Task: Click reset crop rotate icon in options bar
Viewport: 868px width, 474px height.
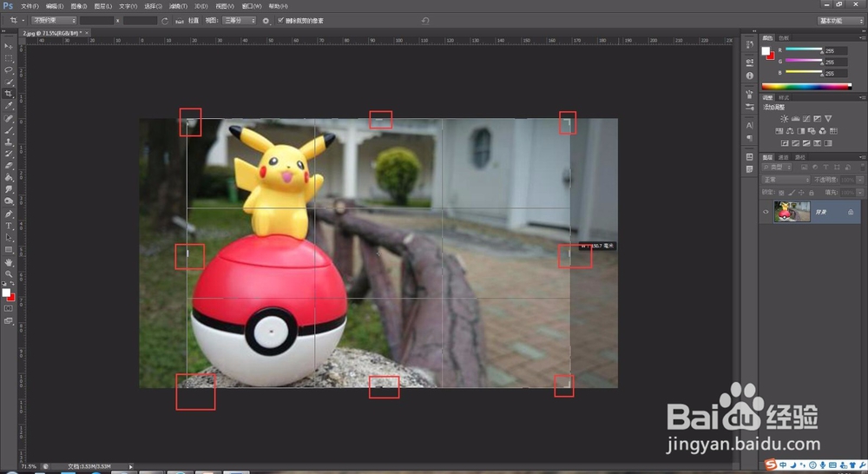Action: coord(165,21)
